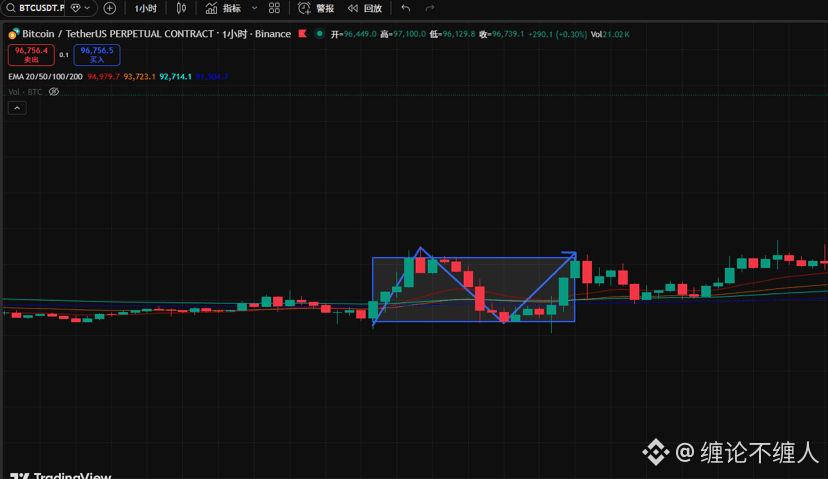
Task: Click the 96,756.5 买入 buy button
Action: pyautogui.click(x=97, y=55)
